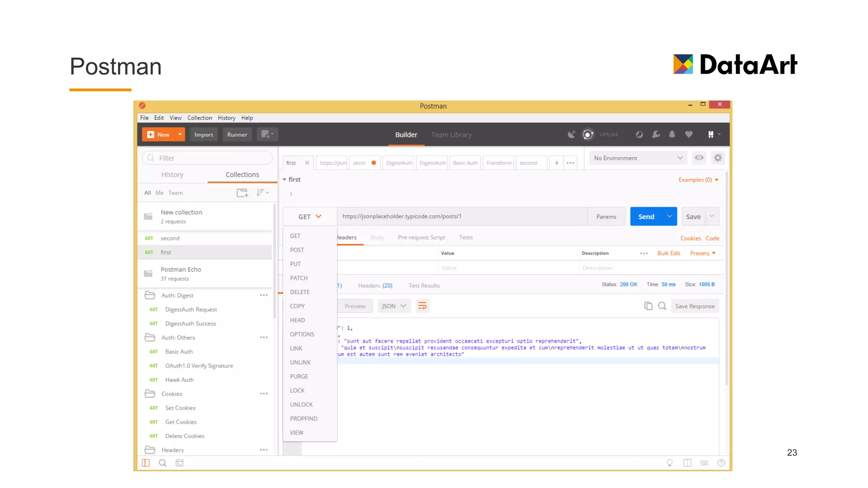Copy response using the clipboard icon
868x488 pixels.
tap(648, 306)
